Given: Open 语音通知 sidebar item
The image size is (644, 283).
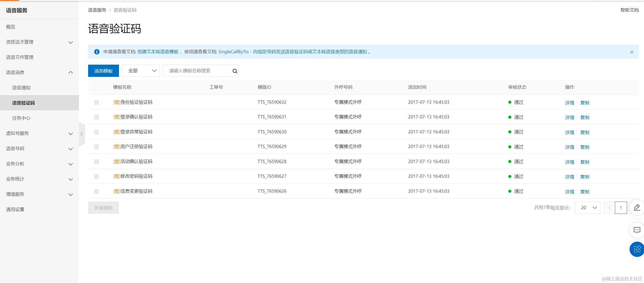Looking at the screenshot, I should 21,88.
